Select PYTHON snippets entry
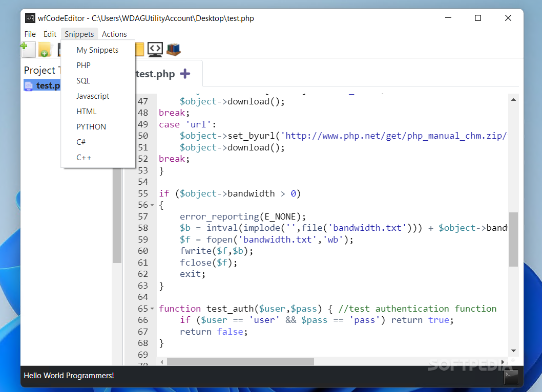 pyautogui.click(x=98, y=127)
